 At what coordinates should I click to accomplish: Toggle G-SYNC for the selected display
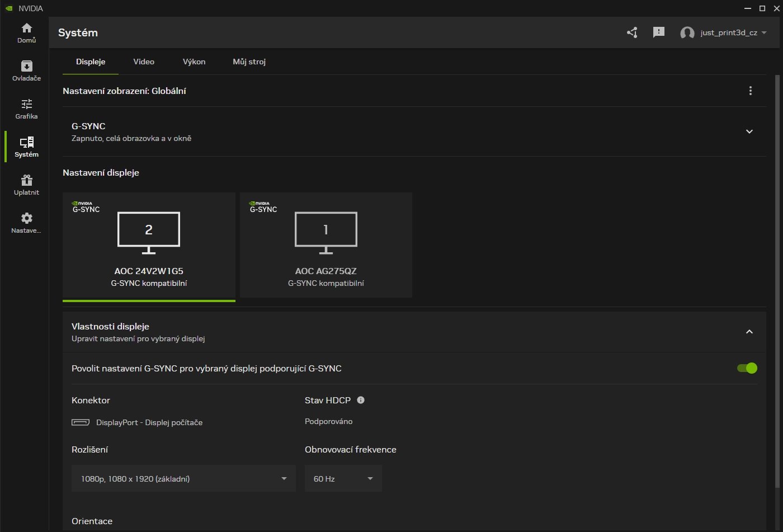pyautogui.click(x=747, y=368)
